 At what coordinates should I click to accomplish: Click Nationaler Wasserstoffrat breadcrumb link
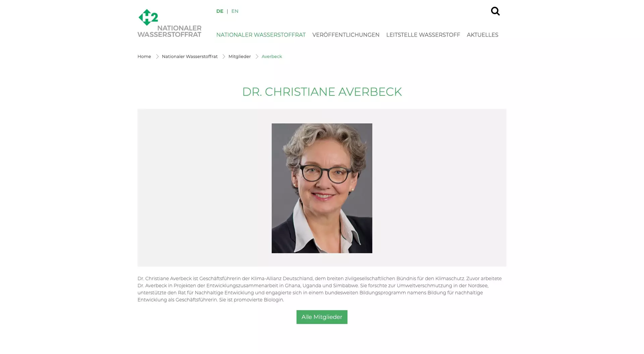click(190, 56)
